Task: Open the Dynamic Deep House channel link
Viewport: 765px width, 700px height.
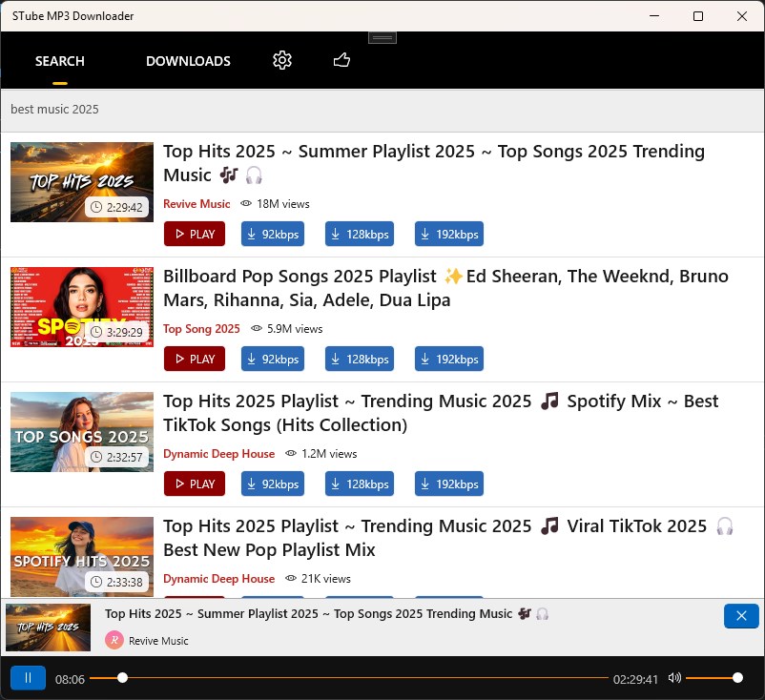Action: pos(218,453)
